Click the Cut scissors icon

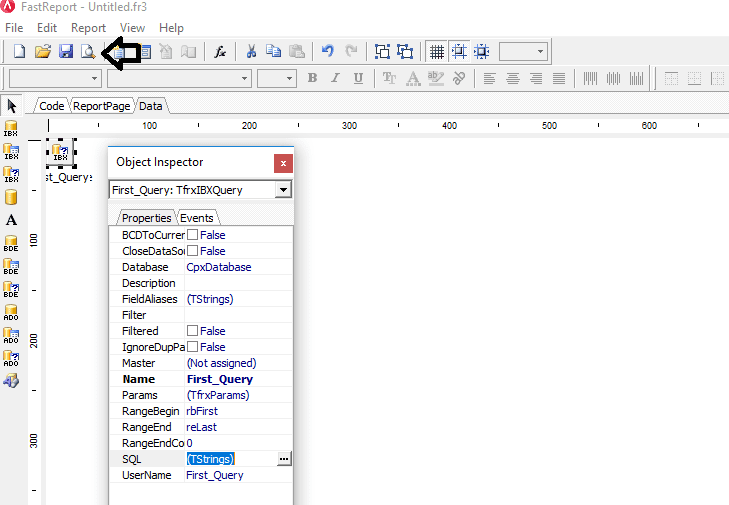point(251,51)
